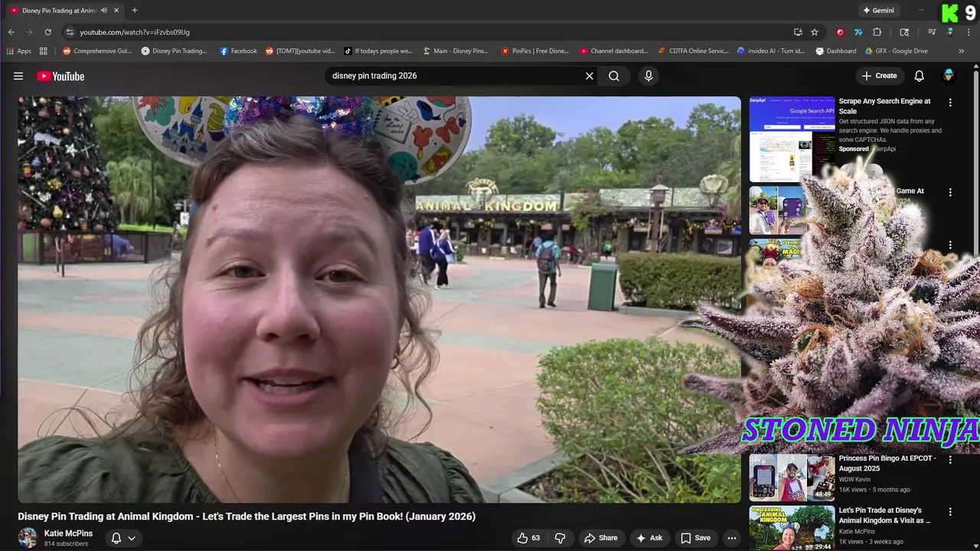The height and width of the screenshot is (551, 980).
Task: Start voice search with the microphone
Action: [x=648, y=76]
